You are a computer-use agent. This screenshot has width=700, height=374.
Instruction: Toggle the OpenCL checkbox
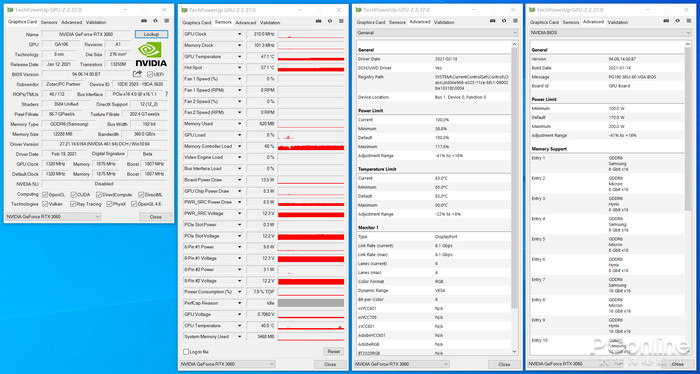45,195
